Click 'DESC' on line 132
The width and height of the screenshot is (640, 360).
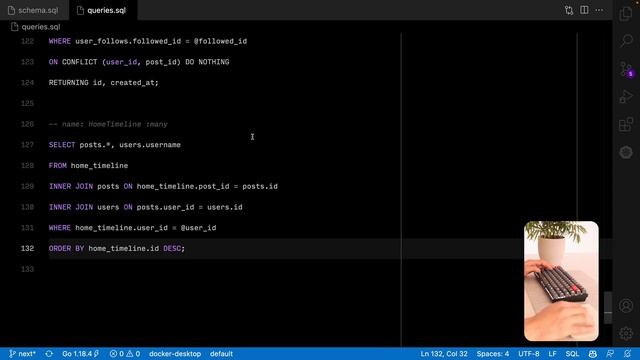[172, 249]
